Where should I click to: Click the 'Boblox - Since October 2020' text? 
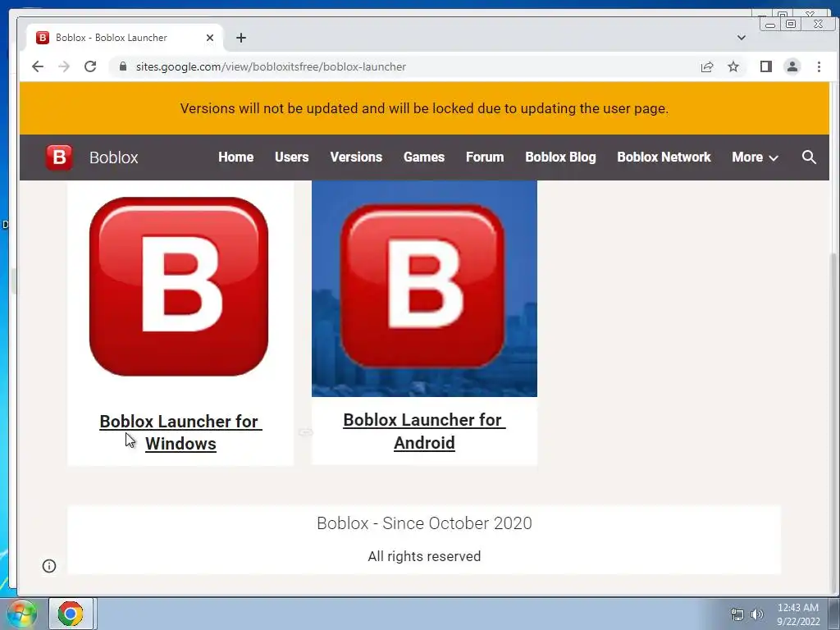(424, 523)
